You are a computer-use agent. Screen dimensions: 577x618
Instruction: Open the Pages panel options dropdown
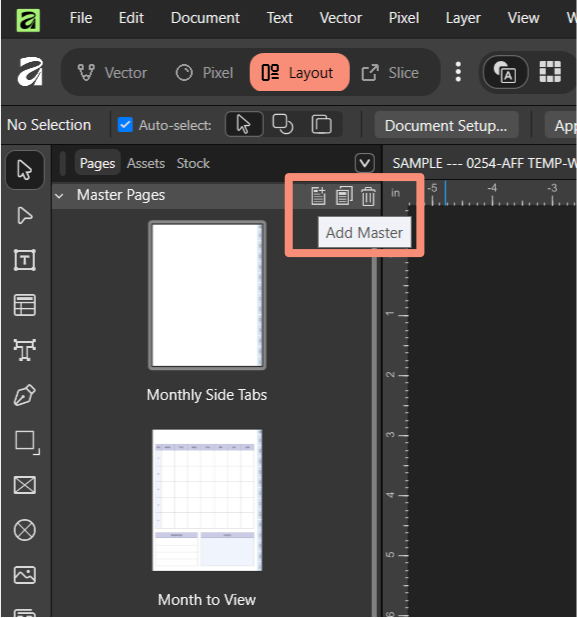[x=365, y=163]
